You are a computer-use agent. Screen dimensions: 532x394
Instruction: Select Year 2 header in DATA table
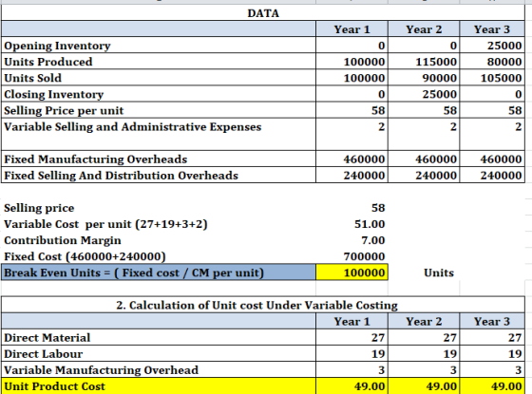click(424, 29)
